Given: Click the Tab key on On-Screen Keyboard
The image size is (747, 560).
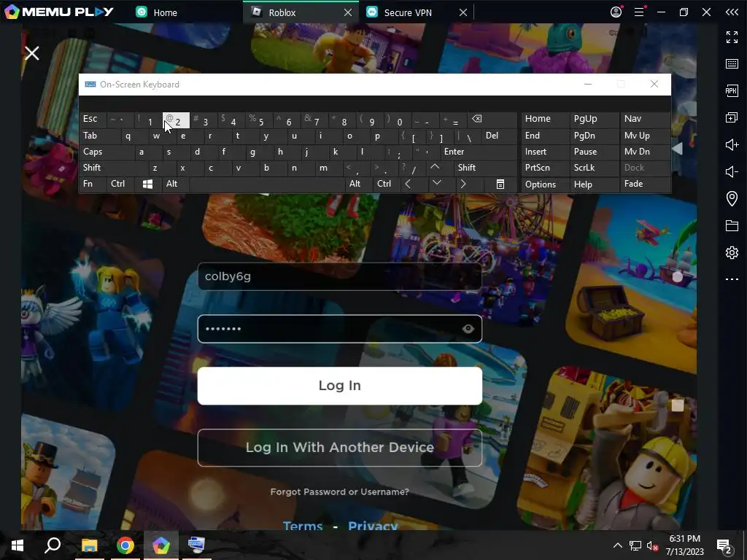Looking at the screenshot, I should [99, 136].
